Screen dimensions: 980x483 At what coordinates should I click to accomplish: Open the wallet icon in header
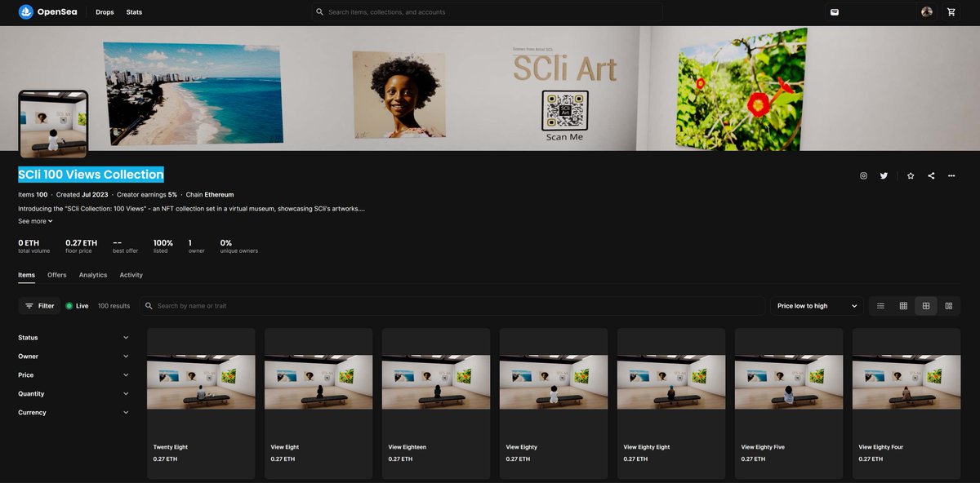tap(834, 12)
